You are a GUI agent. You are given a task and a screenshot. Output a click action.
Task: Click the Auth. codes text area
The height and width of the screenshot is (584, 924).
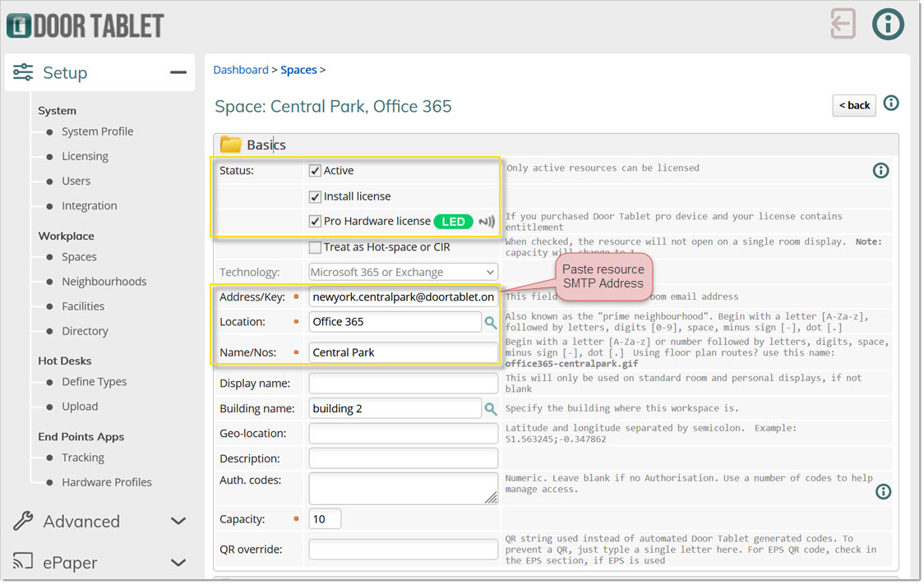point(403,488)
